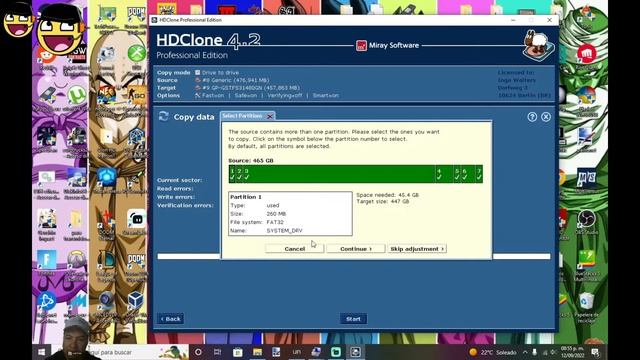Screen dimensions: 640x360
Task: Click the FAT32 file system value
Action: [275, 222]
